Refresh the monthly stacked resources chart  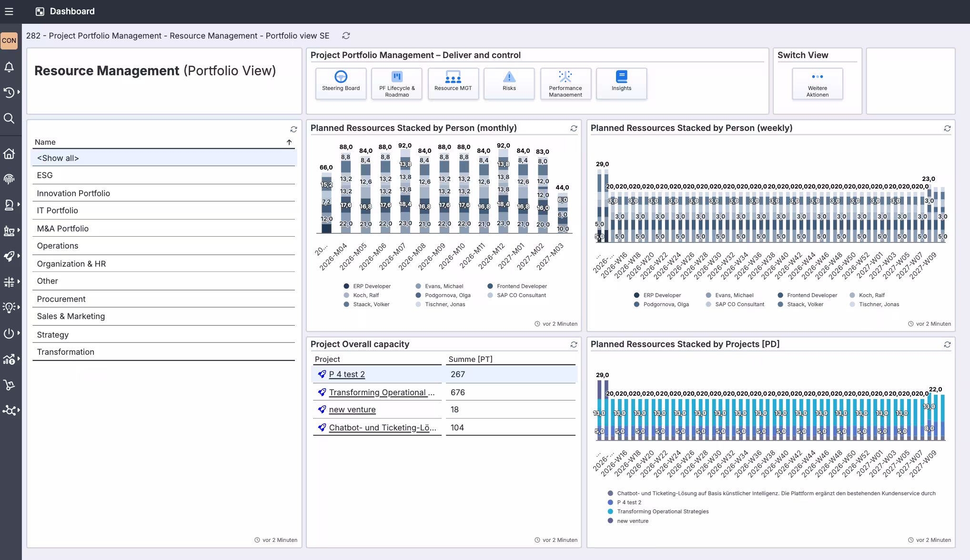(x=574, y=129)
